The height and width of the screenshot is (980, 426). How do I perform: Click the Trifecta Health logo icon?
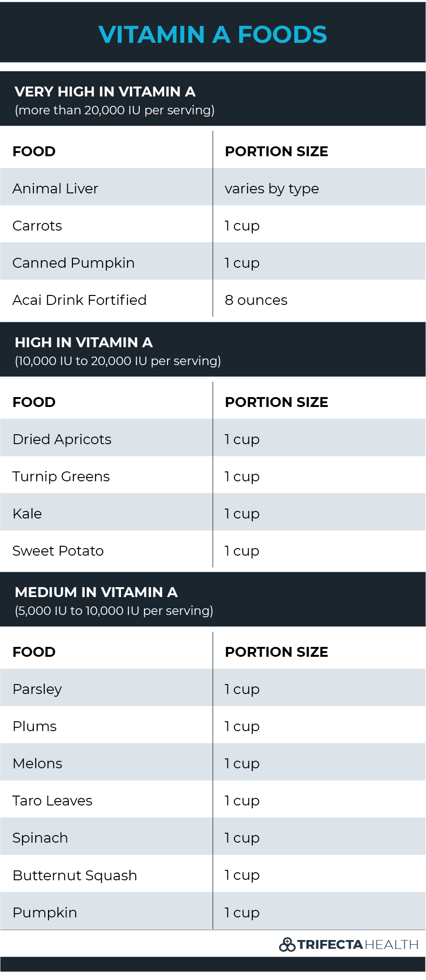tap(287, 944)
